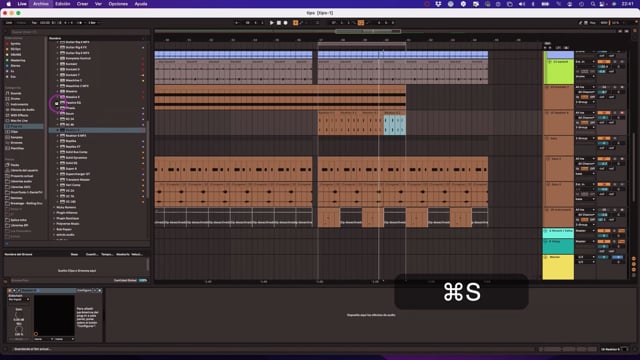Open the Archivo menu
This screenshot has width=640, height=360.
pyautogui.click(x=40, y=4)
